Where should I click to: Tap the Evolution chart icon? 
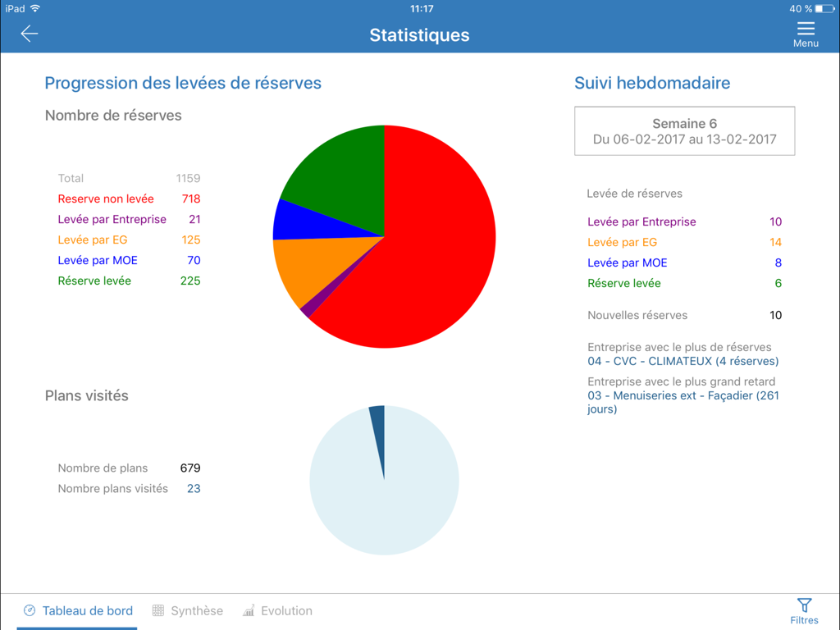point(248,610)
